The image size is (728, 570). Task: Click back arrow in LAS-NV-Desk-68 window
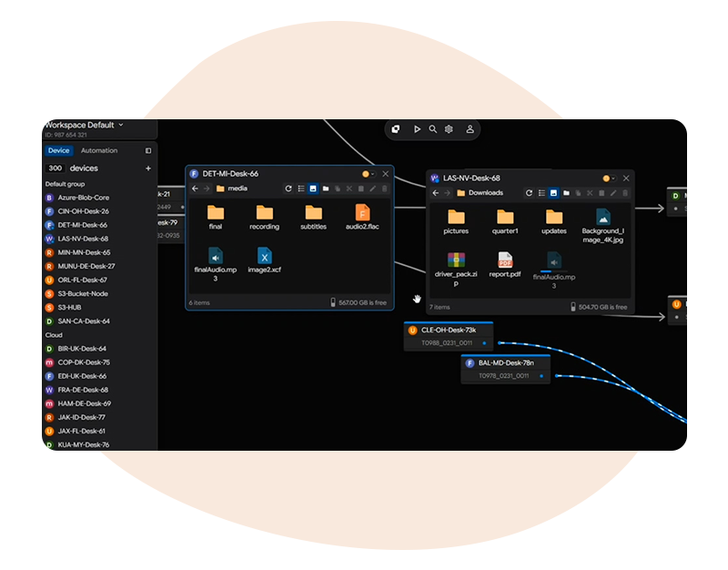point(435,193)
